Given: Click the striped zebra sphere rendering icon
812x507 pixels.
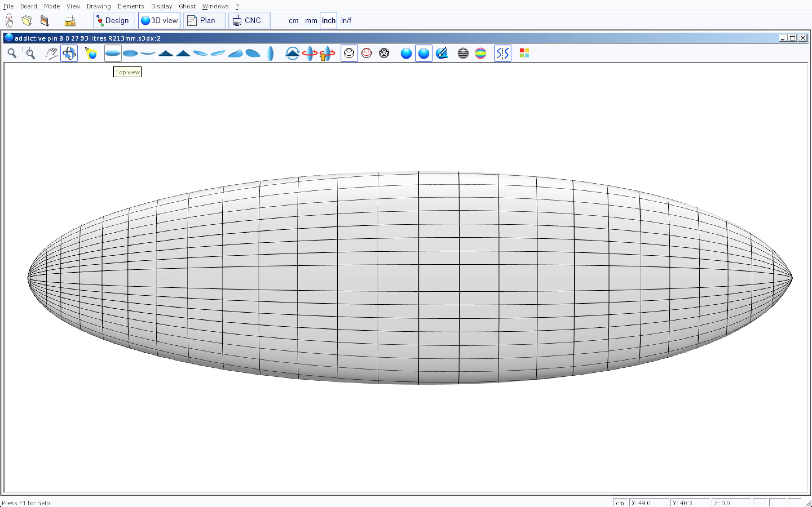Looking at the screenshot, I should (463, 53).
